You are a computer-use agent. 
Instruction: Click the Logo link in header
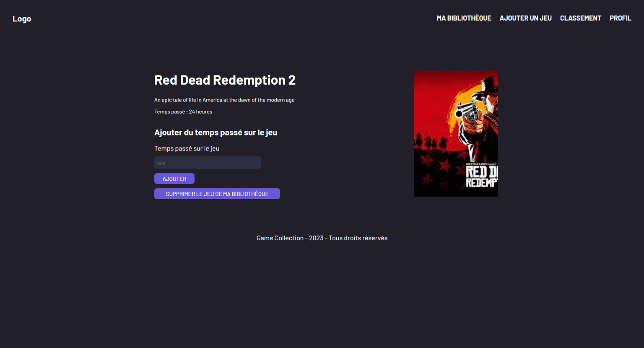click(22, 19)
